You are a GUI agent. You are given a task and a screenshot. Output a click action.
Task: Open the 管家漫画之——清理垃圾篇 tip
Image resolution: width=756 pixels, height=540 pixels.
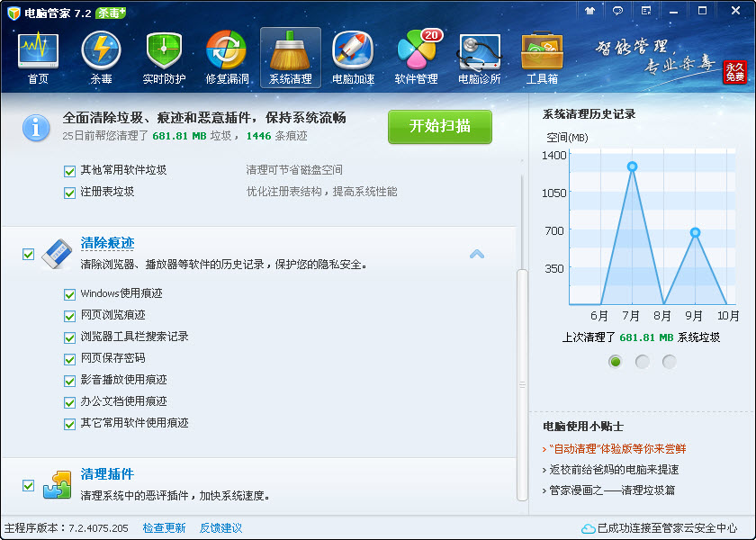point(612,490)
